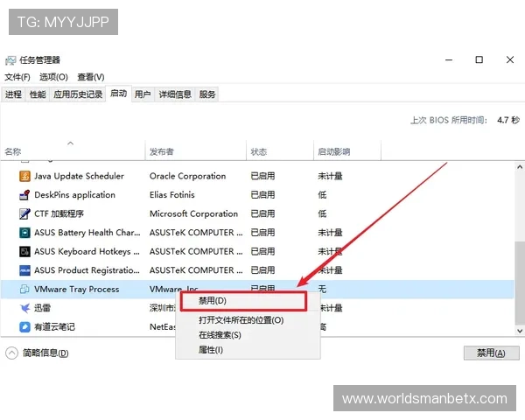Click the CTF 加载程序 pen icon
Viewport: 525px width, 420px height.
(24, 213)
